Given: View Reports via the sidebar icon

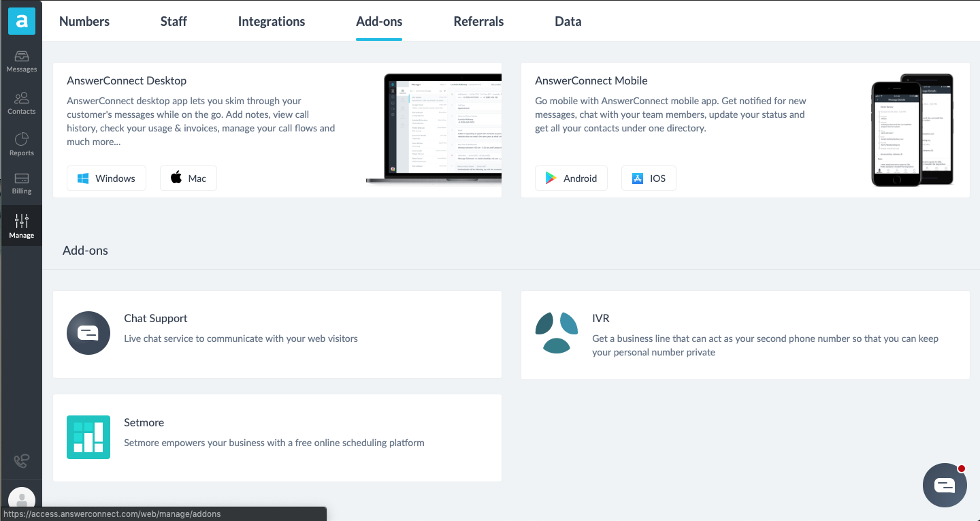Looking at the screenshot, I should (21, 144).
